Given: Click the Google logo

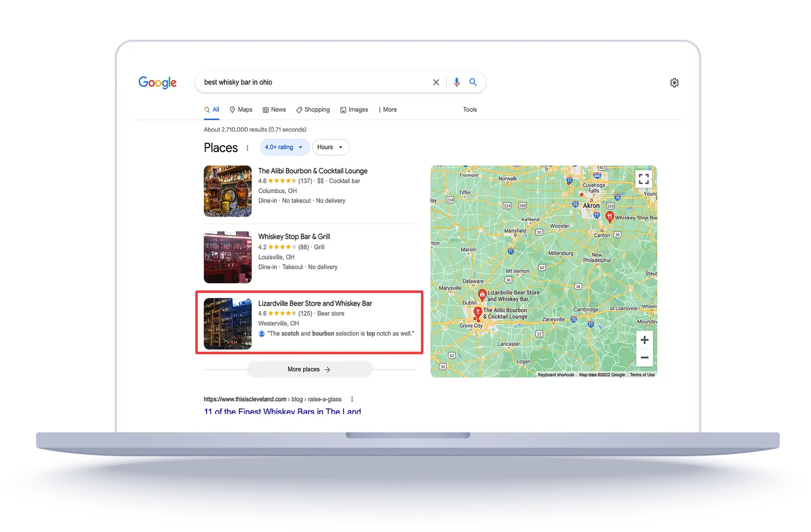Looking at the screenshot, I should [x=157, y=83].
